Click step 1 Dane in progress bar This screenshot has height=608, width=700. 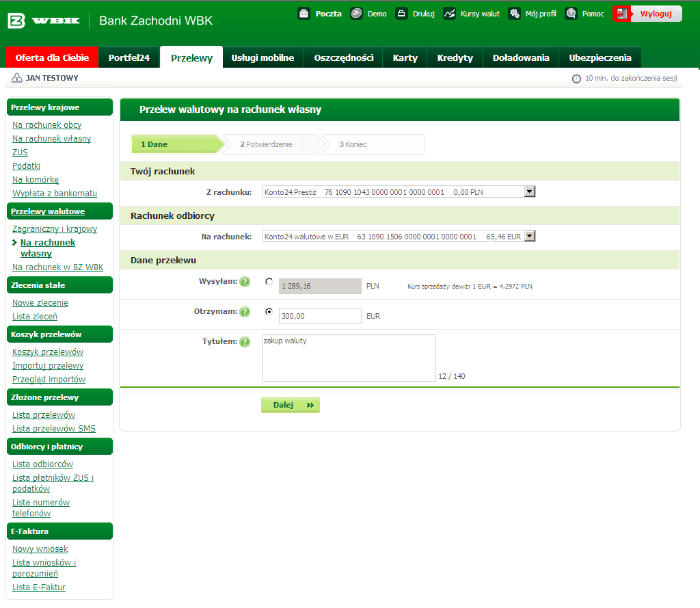pos(177,144)
